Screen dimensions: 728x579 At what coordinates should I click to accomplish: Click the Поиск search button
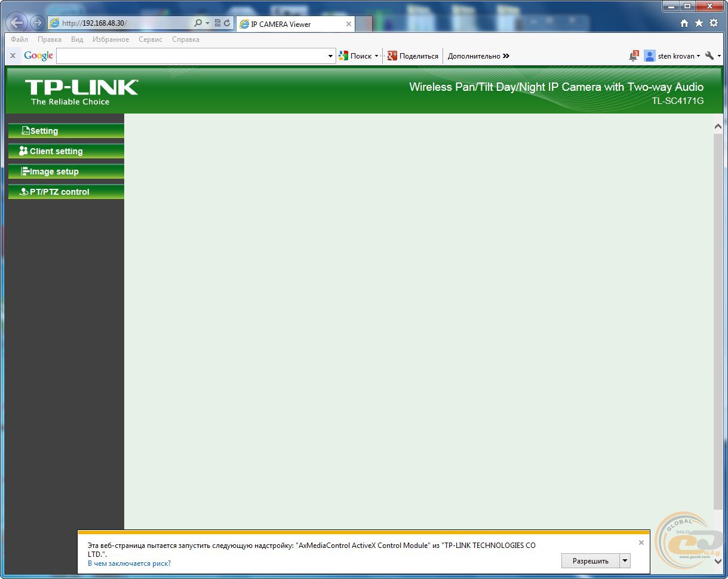(355, 56)
